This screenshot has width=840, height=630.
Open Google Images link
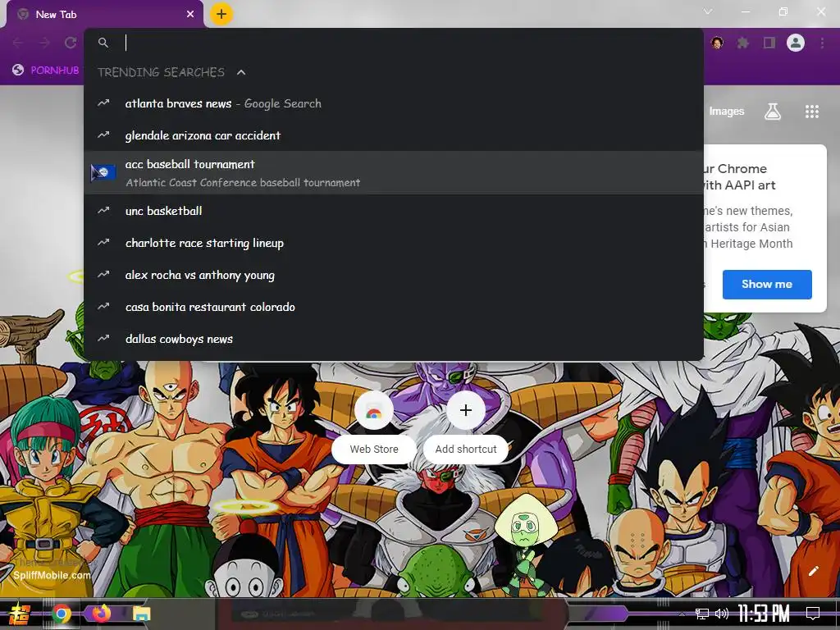tap(727, 112)
